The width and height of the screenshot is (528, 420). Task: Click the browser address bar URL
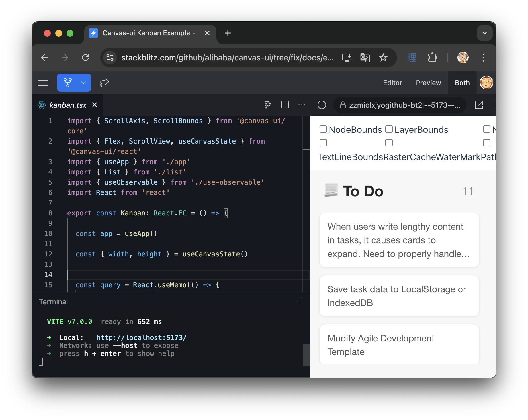click(x=227, y=58)
